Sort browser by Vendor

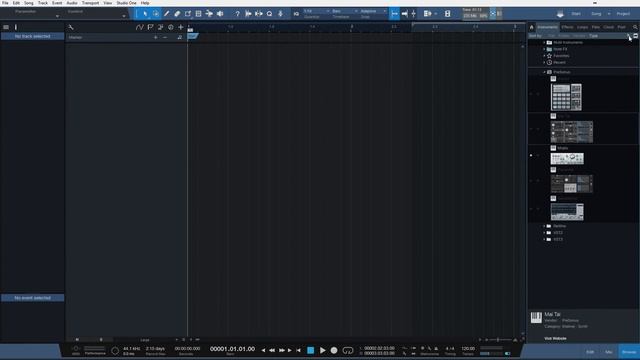tap(579, 36)
